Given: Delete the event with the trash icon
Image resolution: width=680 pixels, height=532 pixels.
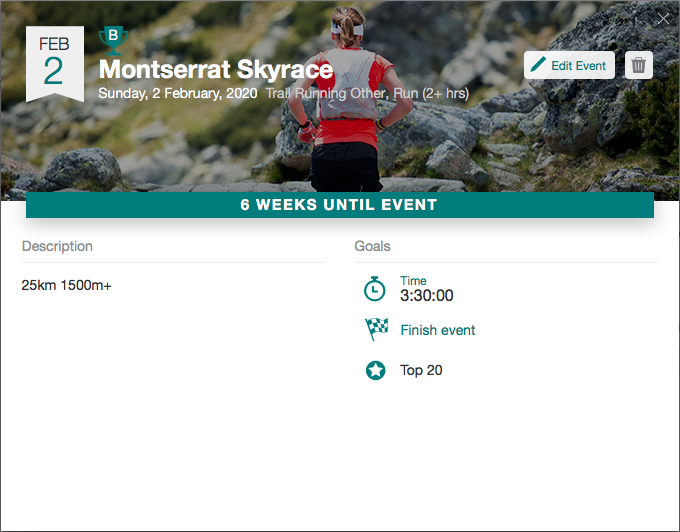Looking at the screenshot, I should [638, 65].
